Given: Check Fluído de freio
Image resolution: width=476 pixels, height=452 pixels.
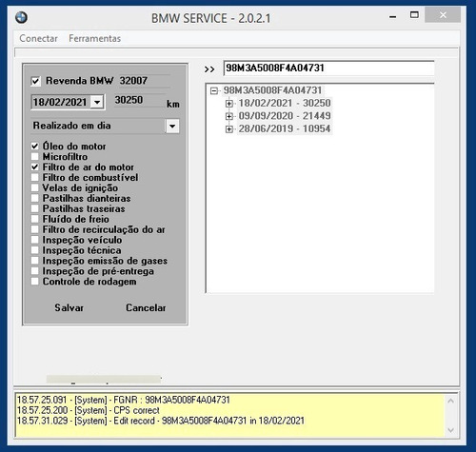Looking at the screenshot, I should [34, 219].
